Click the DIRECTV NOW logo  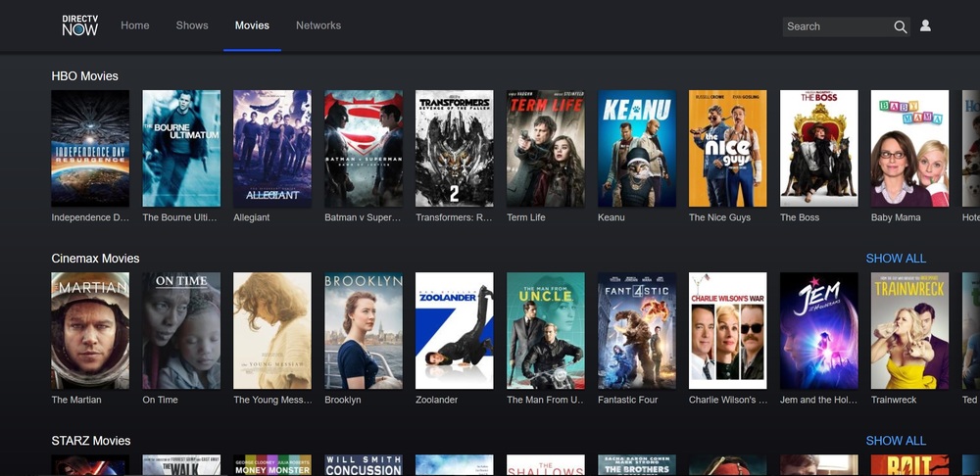[80, 25]
